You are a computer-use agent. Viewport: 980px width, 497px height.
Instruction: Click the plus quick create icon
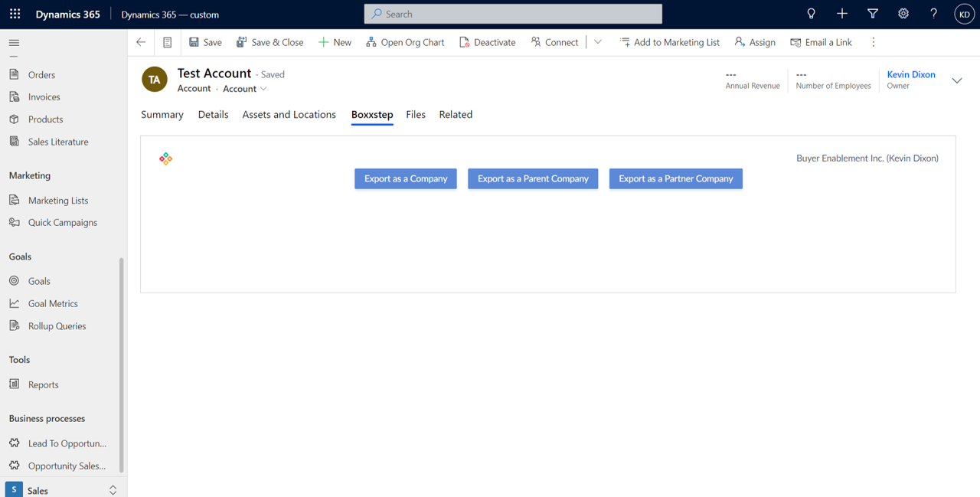[841, 14]
